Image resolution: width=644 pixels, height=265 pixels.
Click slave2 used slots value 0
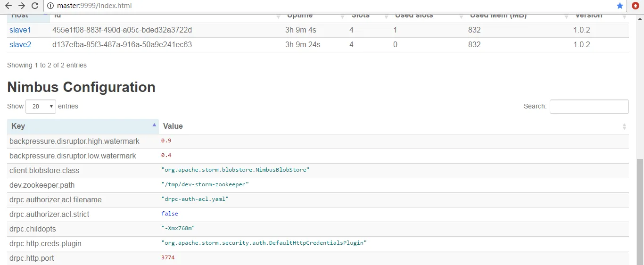(x=395, y=45)
